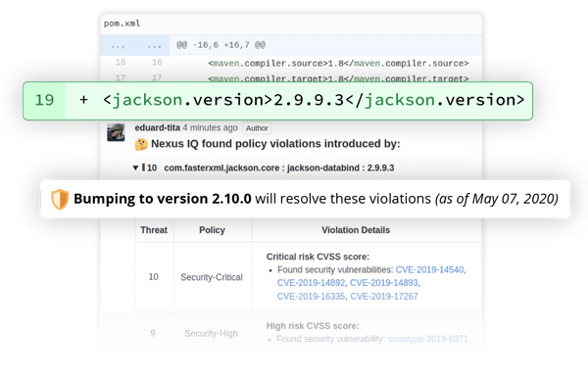This screenshot has width=588, height=382.
Task: Click line number 19 in the highlighted diff row
Action: [44, 100]
